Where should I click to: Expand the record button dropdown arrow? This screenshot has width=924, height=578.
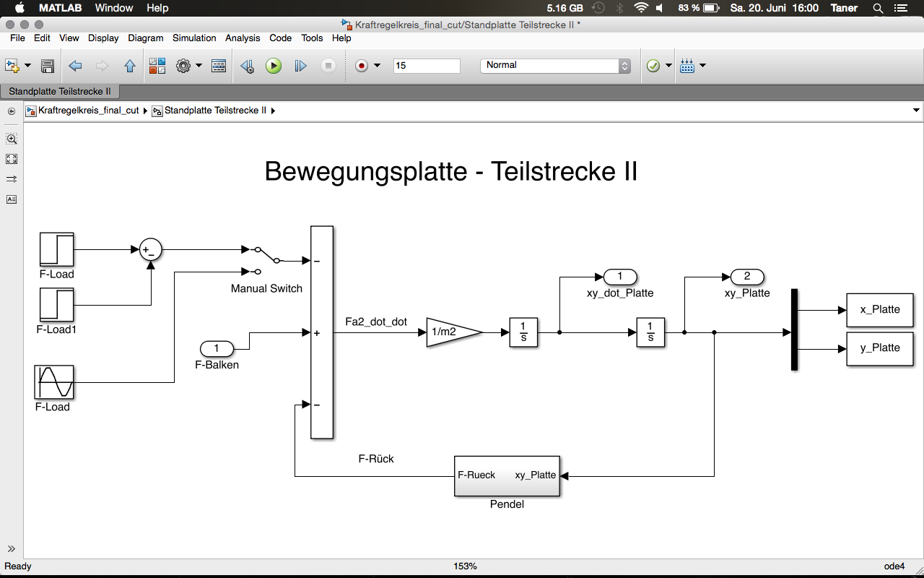coord(377,66)
